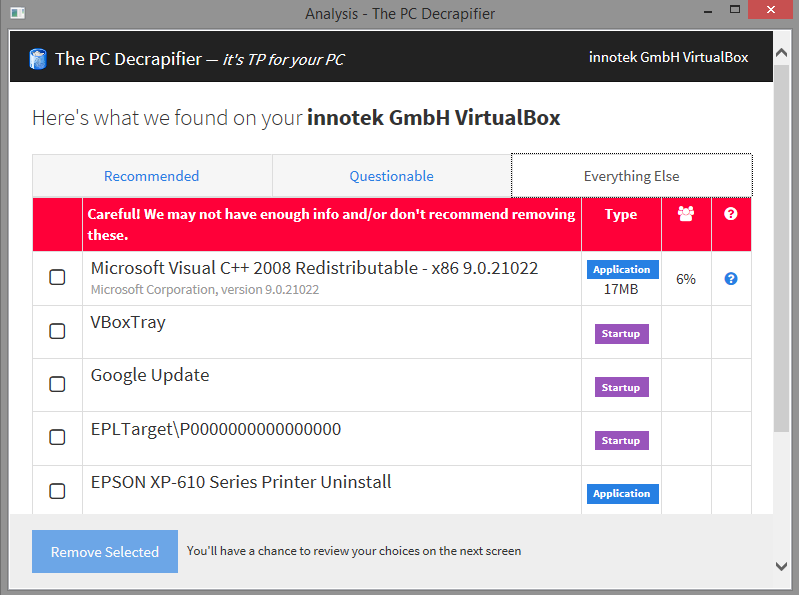
Task: Toggle the EPLTarget\P0000000000000000 checkbox
Action: pyautogui.click(x=57, y=437)
